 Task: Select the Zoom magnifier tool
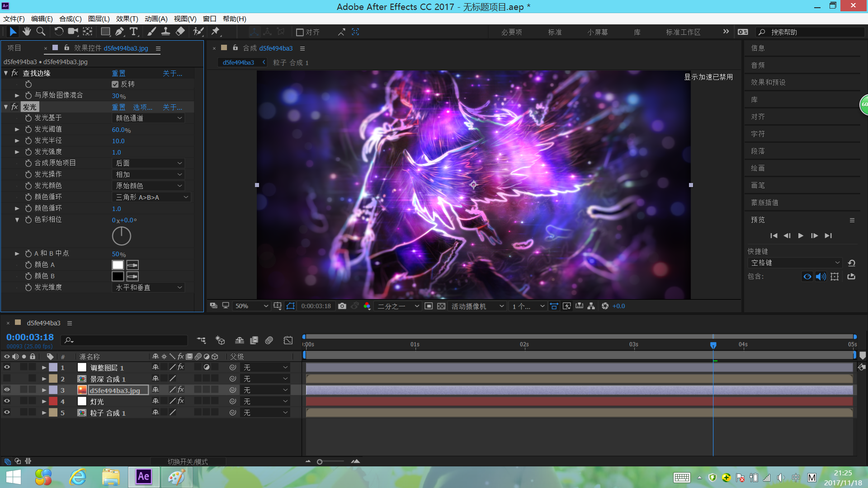pos(41,32)
